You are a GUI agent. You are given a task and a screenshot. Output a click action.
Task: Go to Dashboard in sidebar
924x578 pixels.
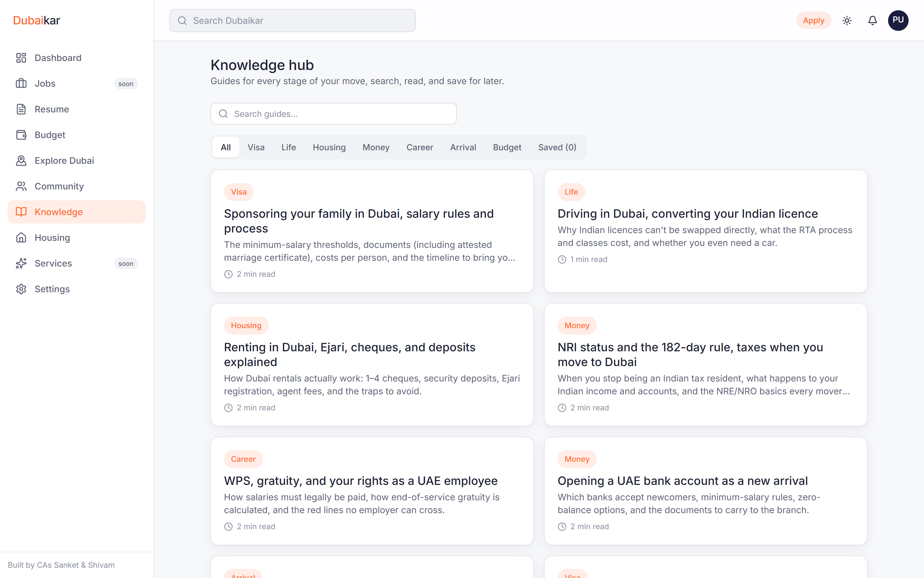(76, 58)
